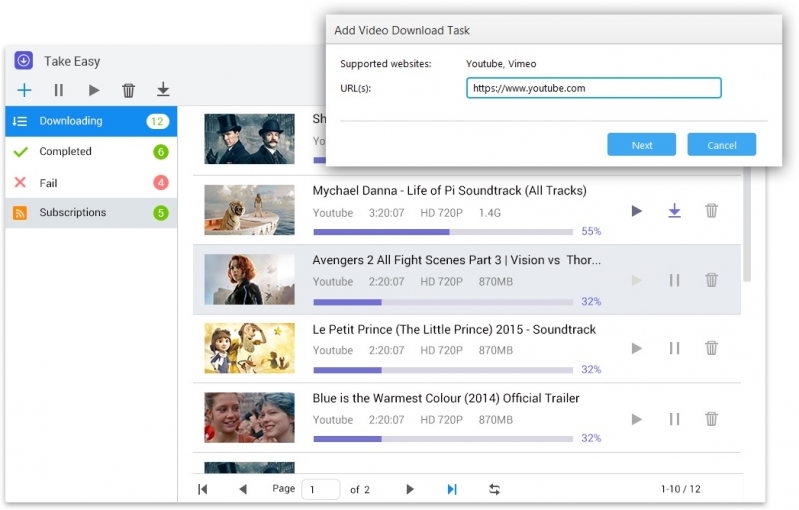799x510 pixels.
Task: Open Subscriptions in the sidebar
Action: tap(91, 212)
